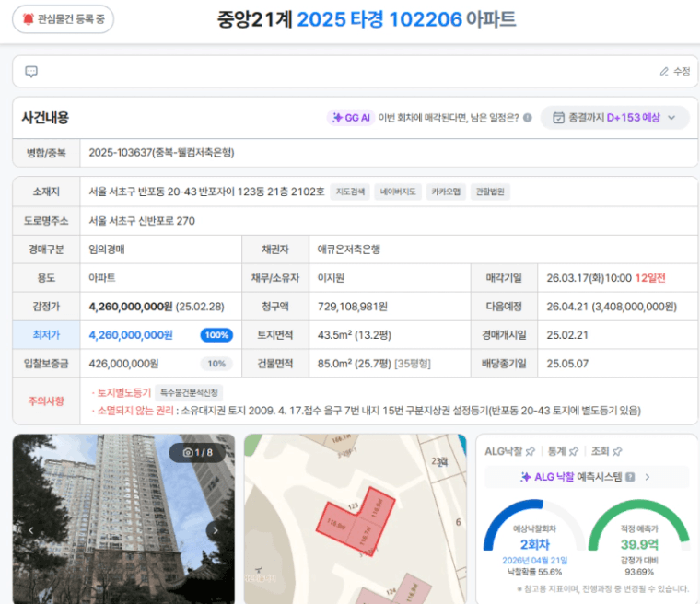Click the 100% badge beside 최저가

point(216,335)
